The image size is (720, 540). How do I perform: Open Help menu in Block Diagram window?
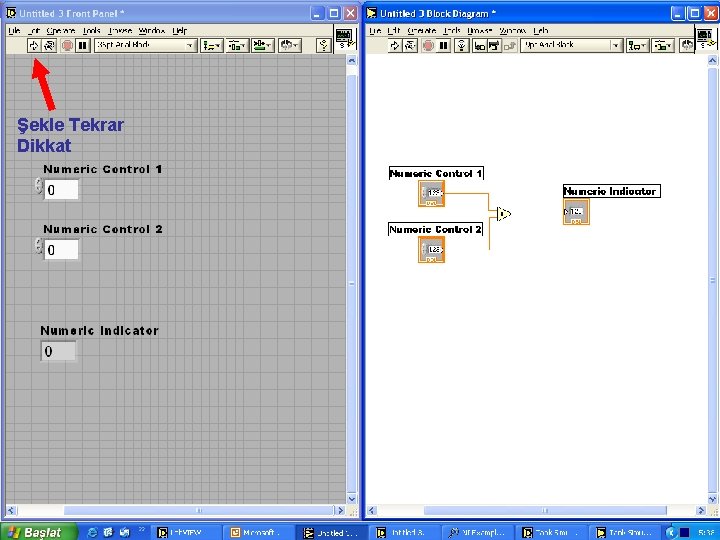pyautogui.click(x=540, y=30)
